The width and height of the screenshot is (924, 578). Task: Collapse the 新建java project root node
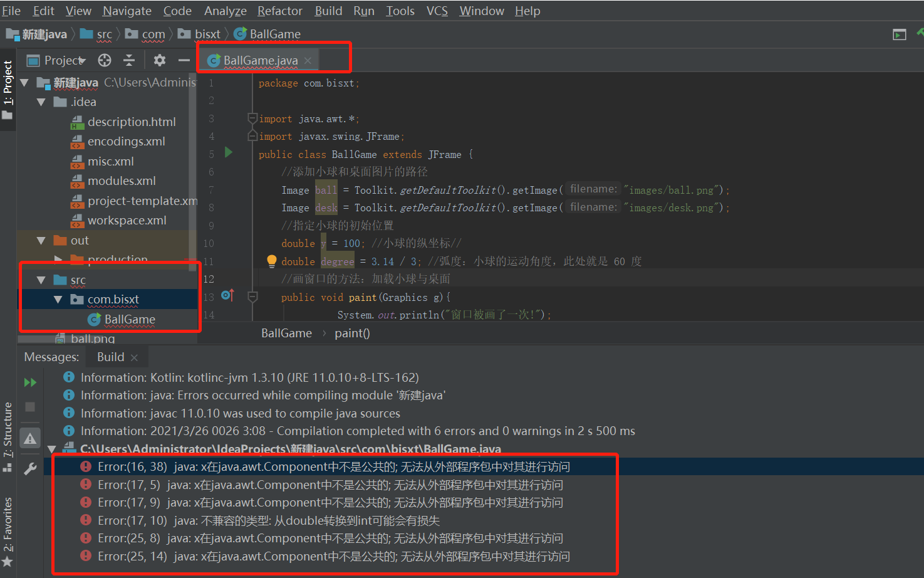click(x=24, y=82)
